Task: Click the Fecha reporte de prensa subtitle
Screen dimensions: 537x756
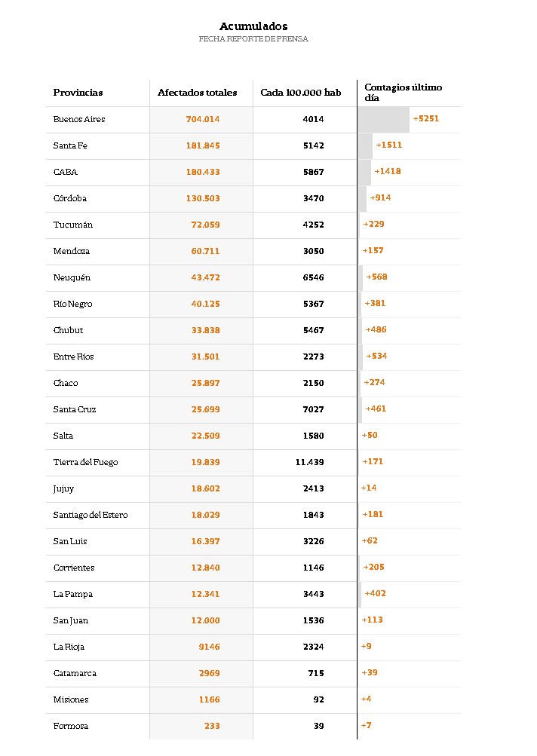Action: tap(253, 39)
